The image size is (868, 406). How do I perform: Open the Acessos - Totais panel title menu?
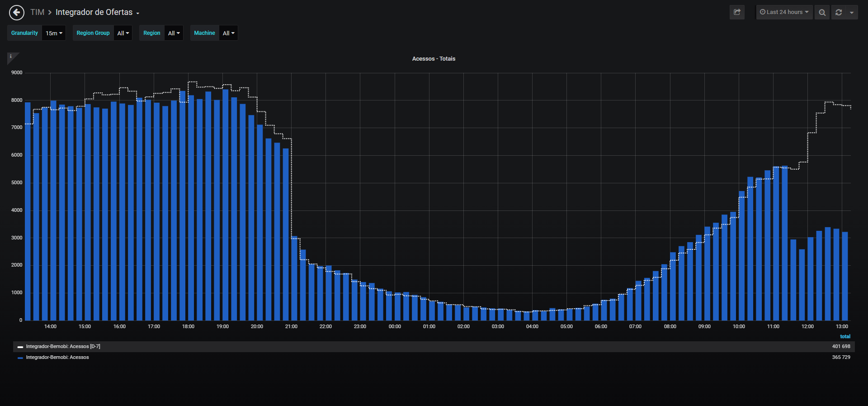(x=434, y=59)
